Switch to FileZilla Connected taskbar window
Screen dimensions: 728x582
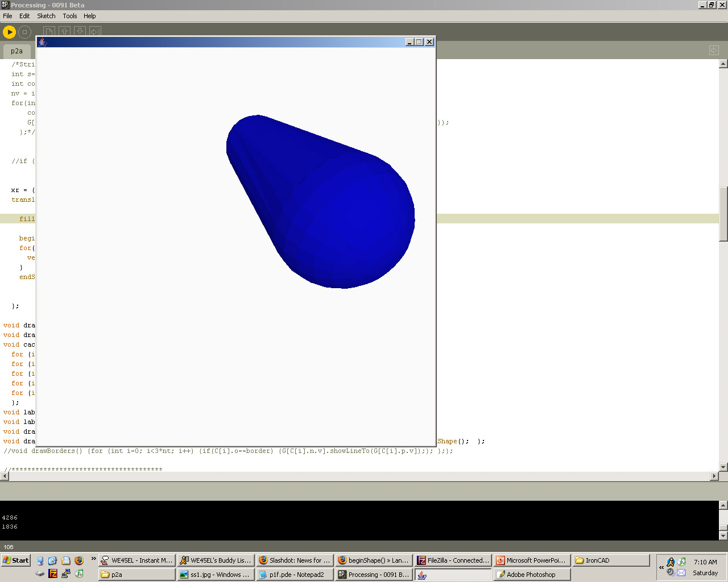[453, 560]
